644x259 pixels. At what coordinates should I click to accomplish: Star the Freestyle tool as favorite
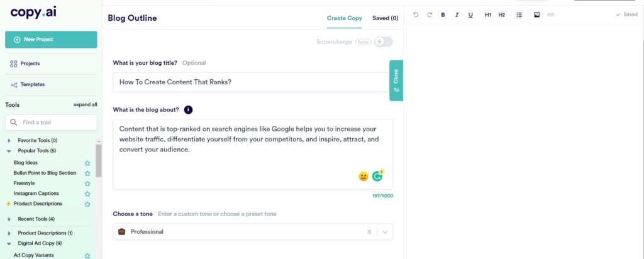coord(87,184)
